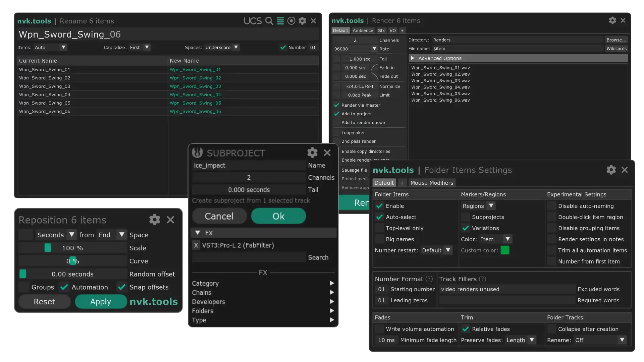
Task: Toggle Relative fades off
Action: pyautogui.click(x=466, y=329)
